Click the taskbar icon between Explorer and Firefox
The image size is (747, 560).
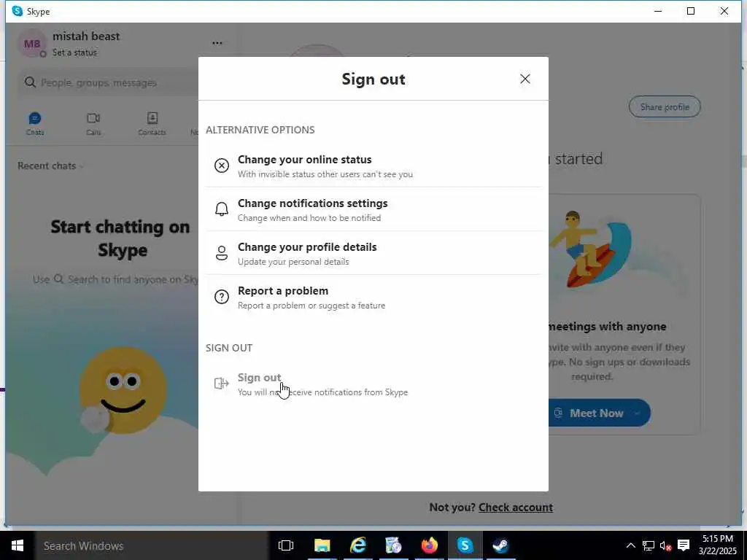coord(393,545)
